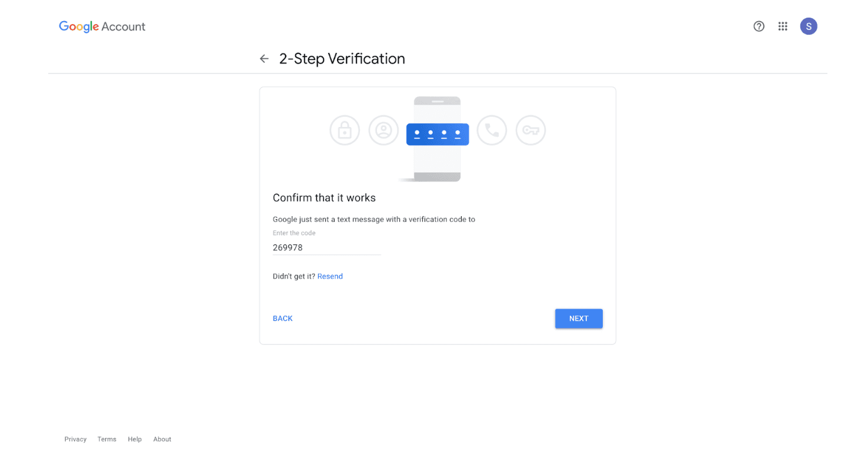The image size is (868, 449).
Task: Click the security key circle icon
Action: pos(530,130)
